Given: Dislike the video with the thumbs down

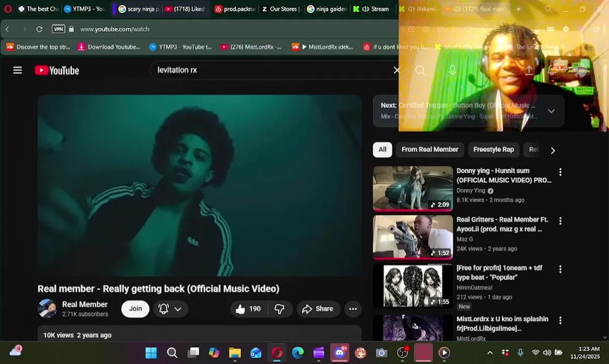Looking at the screenshot, I should pyautogui.click(x=279, y=309).
